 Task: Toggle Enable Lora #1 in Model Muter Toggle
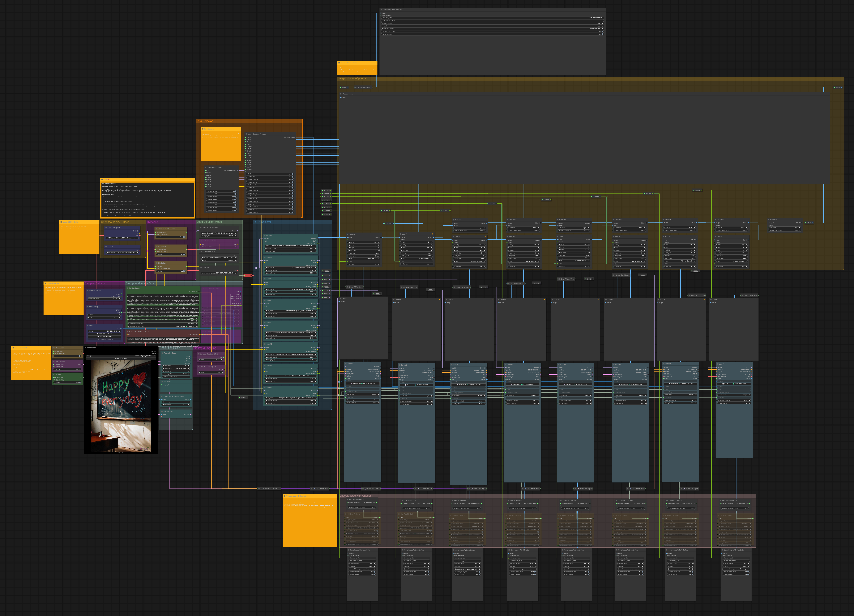(x=221, y=191)
